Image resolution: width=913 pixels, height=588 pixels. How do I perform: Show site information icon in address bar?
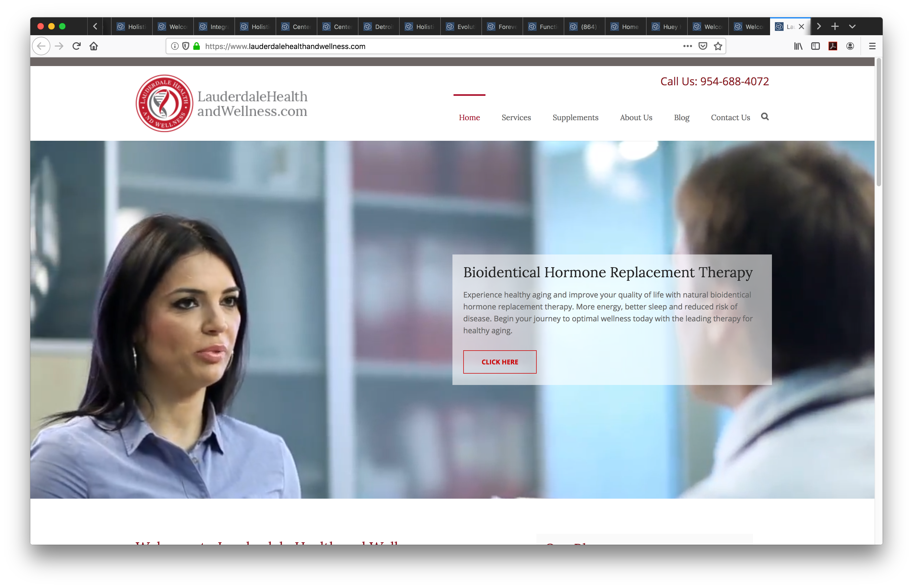(x=175, y=46)
